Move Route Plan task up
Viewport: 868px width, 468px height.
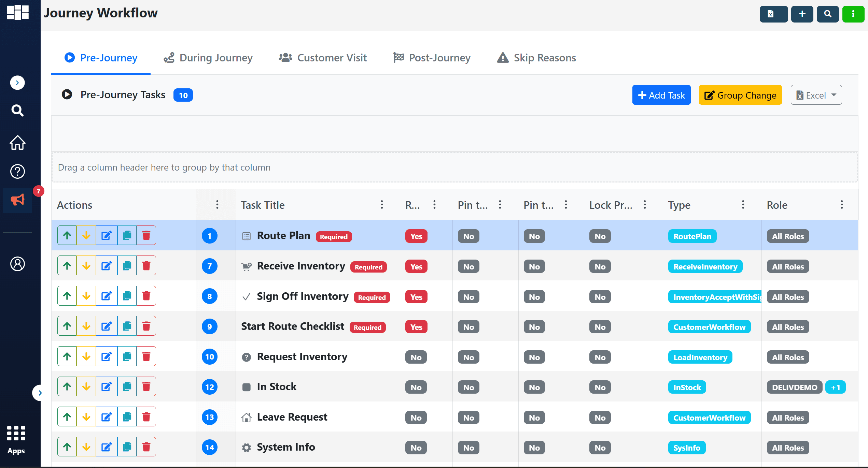[67, 235]
